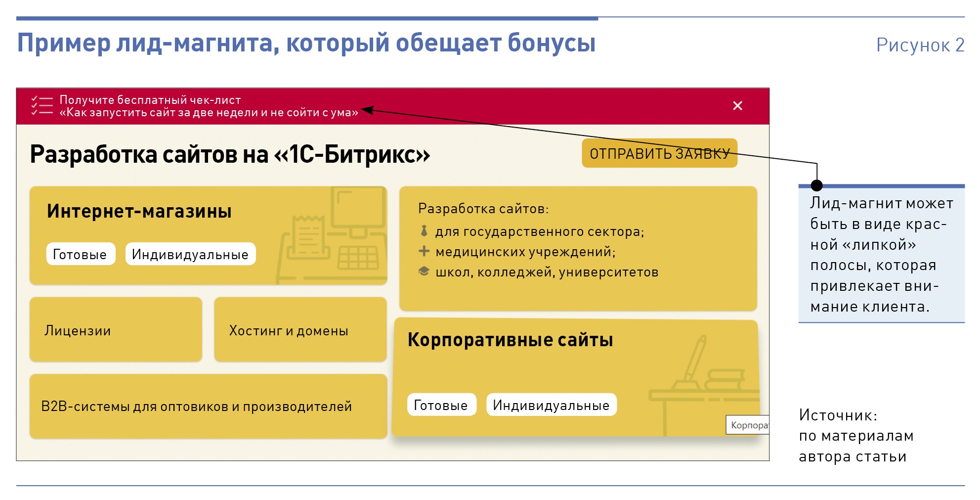The image size is (980, 500).
Task: Open the Интернет-магазины card heading
Action: tap(139, 212)
